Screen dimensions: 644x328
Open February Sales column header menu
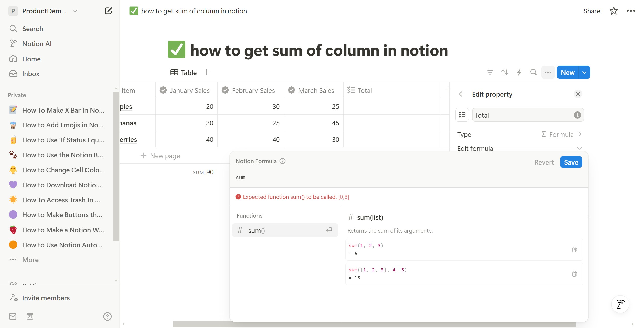(250, 90)
